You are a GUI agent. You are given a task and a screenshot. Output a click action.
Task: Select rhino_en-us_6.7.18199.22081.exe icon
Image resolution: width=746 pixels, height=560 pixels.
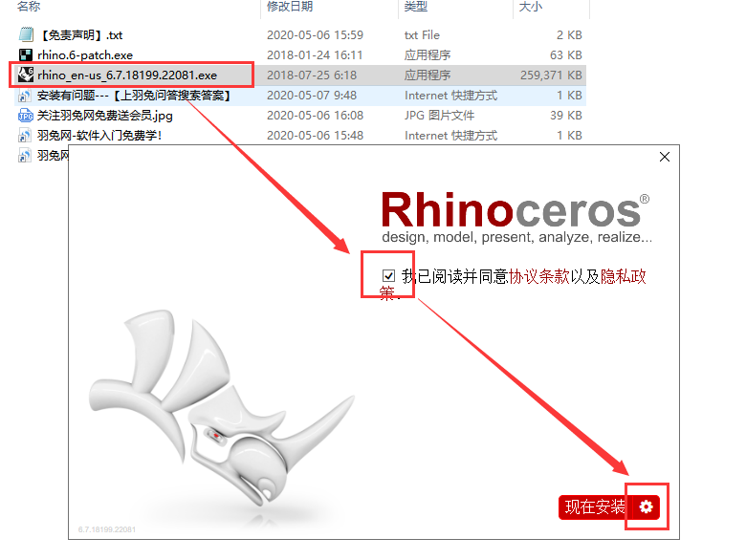(26, 75)
